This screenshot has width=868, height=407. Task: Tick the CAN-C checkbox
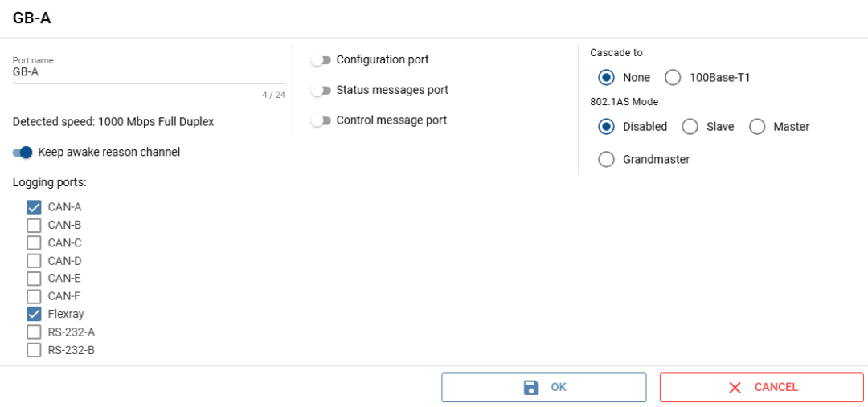(34, 242)
